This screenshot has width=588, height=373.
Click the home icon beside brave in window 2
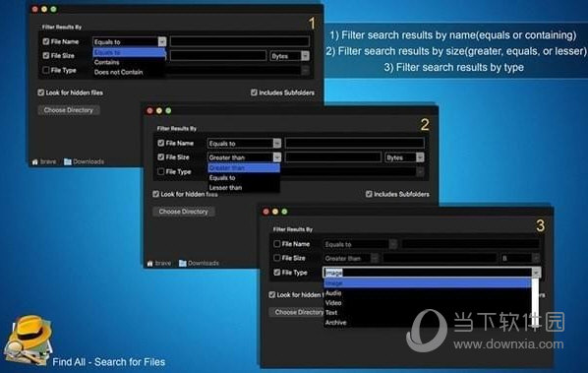tap(150, 263)
